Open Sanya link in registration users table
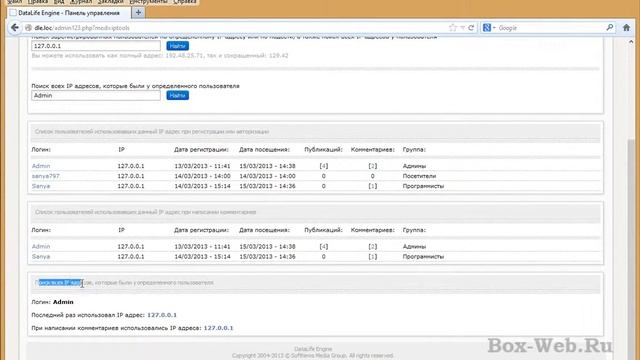This screenshot has height=360, width=640. pyautogui.click(x=41, y=186)
